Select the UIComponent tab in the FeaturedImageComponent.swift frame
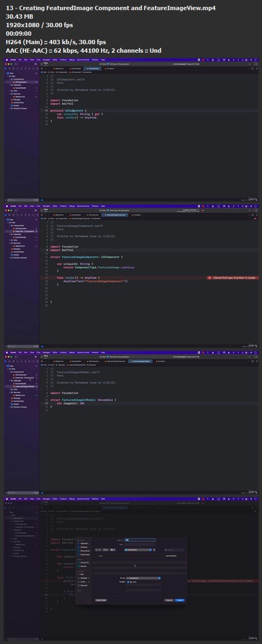 [93, 215]
